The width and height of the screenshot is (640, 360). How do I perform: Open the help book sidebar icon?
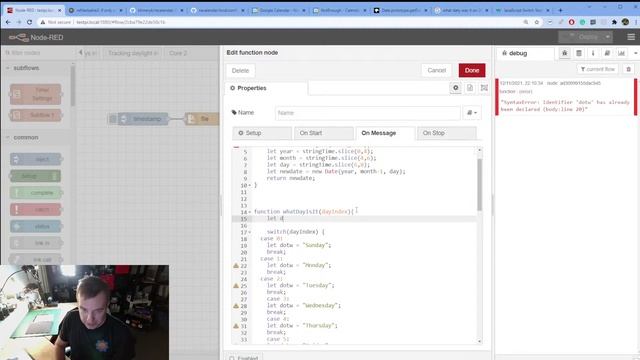(x=607, y=53)
